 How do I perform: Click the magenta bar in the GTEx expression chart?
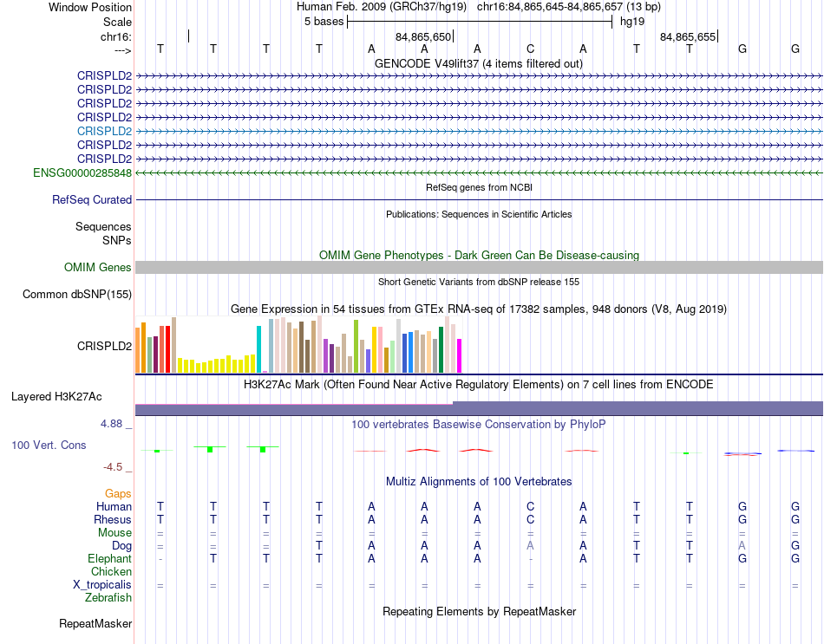tap(459, 356)
